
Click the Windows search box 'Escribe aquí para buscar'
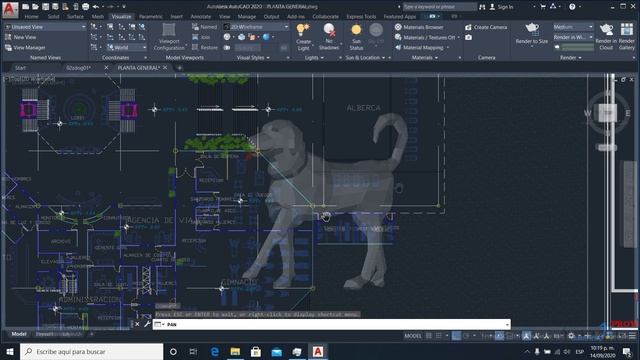click(91, 351)
